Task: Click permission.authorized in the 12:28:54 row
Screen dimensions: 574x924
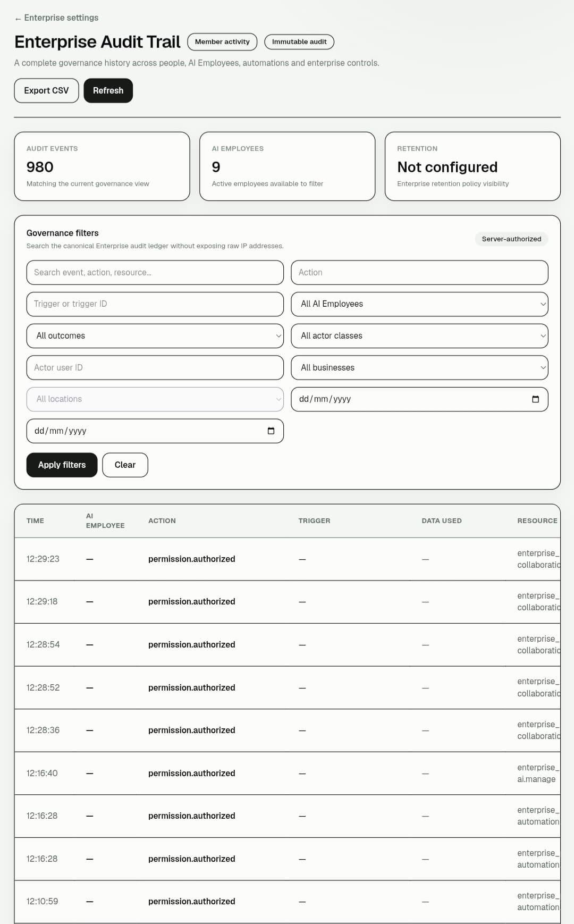Action: coord(191,644)
